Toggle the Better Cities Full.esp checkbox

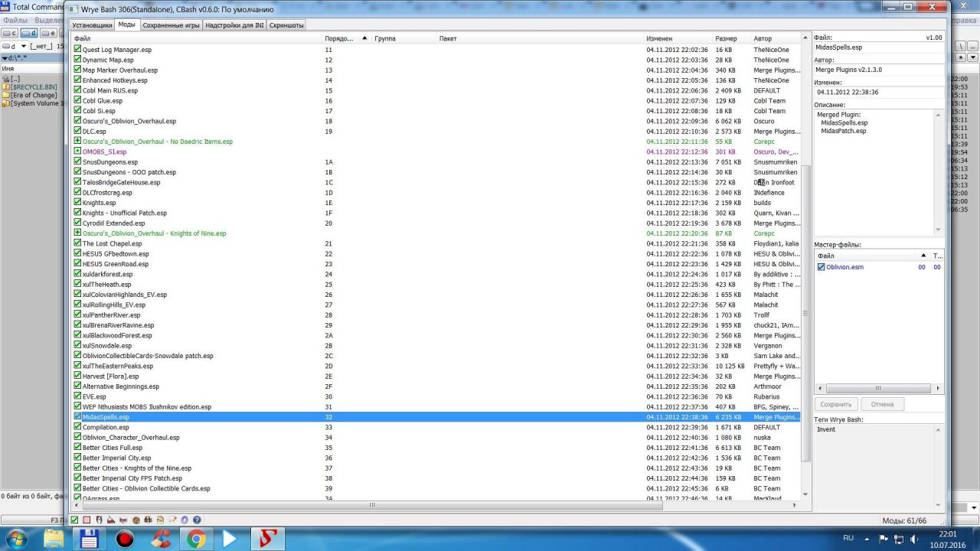click(x=77, y=448)
